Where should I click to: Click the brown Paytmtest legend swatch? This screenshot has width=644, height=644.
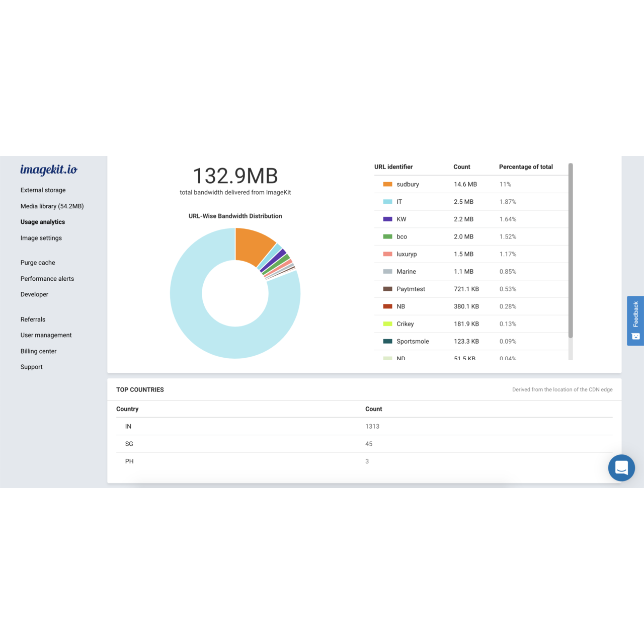(x=387, y=289)
